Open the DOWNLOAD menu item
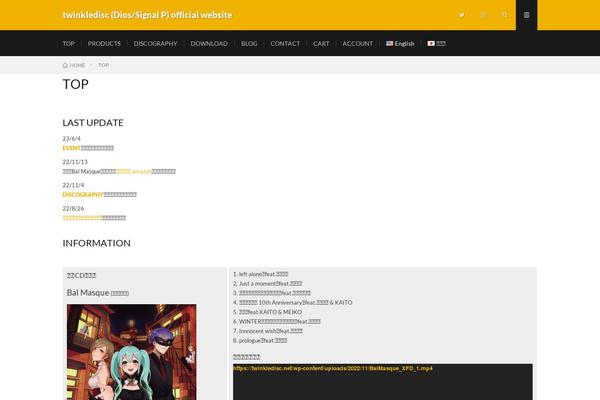 [209, 44]
